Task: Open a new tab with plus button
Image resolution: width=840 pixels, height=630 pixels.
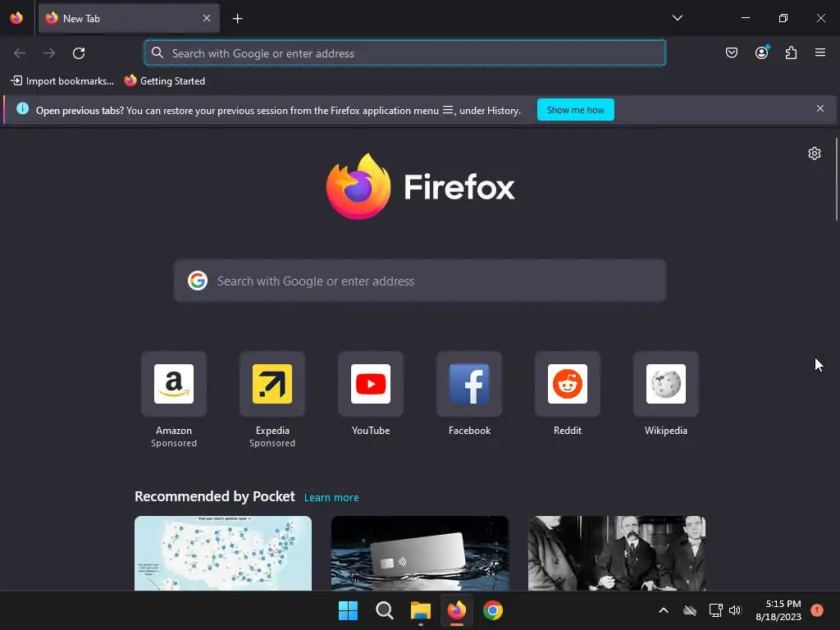Action: 237,19
